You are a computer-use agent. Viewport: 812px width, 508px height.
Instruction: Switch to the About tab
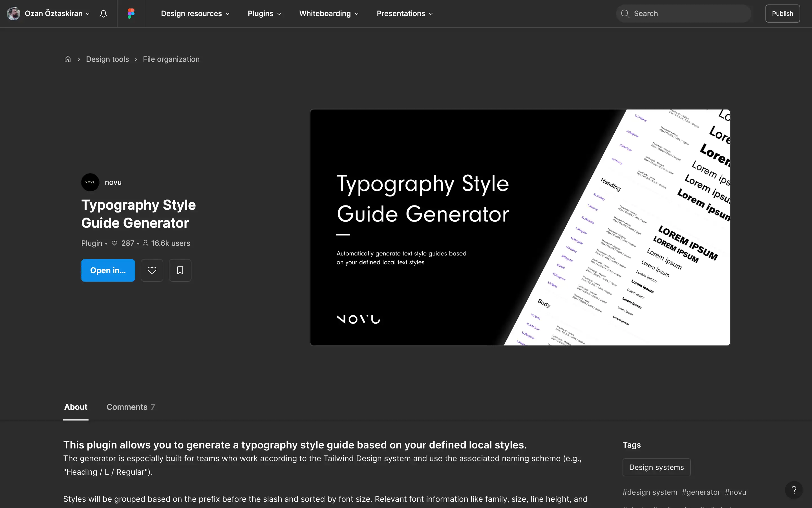[x=76, y=407]
